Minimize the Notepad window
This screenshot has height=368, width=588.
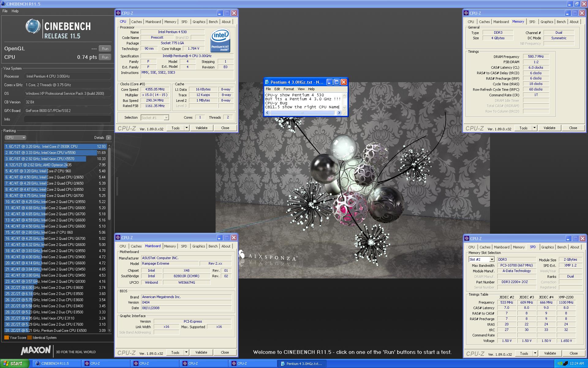tap(329, 82)
